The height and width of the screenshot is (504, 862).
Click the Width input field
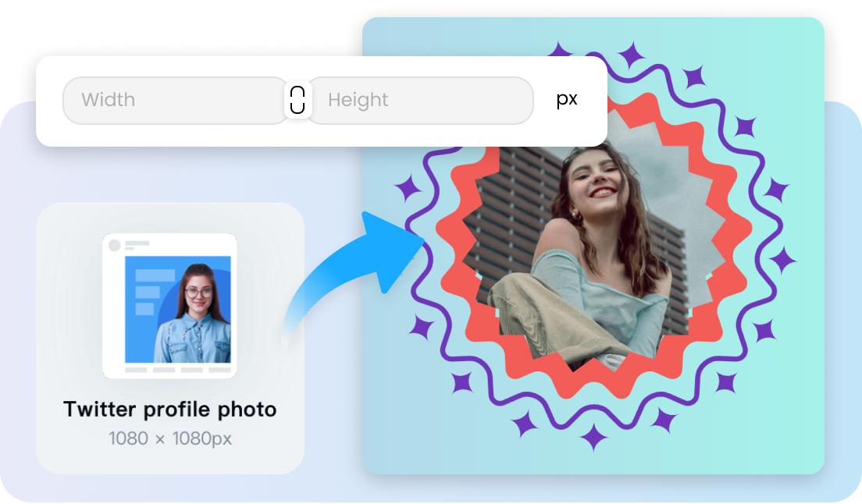click(x=176, y=101)
